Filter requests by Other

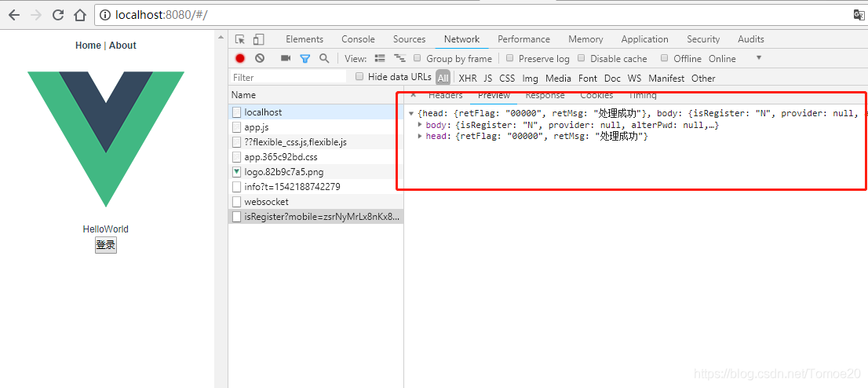(703, 79)
